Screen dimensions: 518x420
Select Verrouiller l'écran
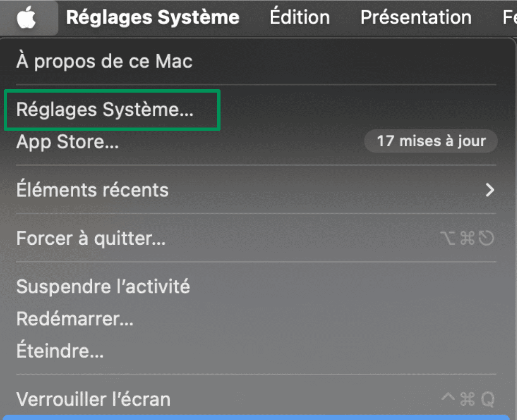pyautogui.click(x=93, y=399)
